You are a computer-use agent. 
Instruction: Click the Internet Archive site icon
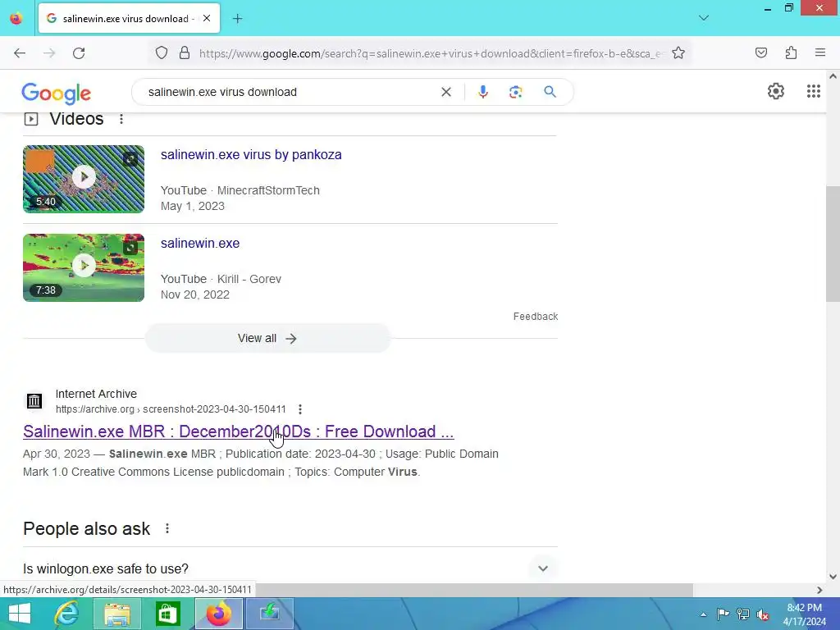[x=34, y=400]
